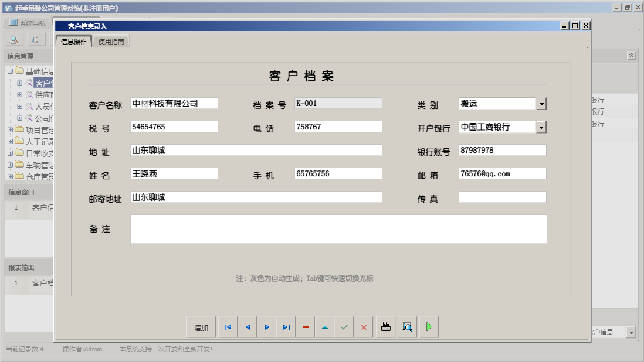Open the 类别 dropdown showing 搬运
The height and width of the screenshot is (362, 644).
tap(541, 103)
